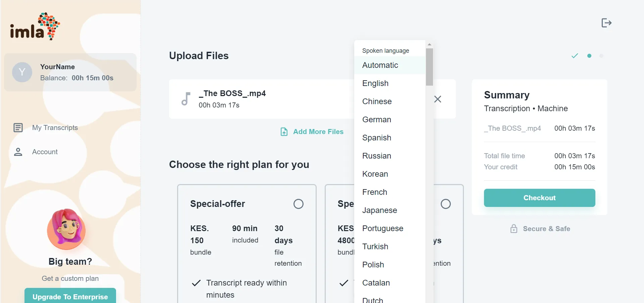The image size is (644, 303).
Task: Choose English from the language dropdown
Action: tap(375, 83)
